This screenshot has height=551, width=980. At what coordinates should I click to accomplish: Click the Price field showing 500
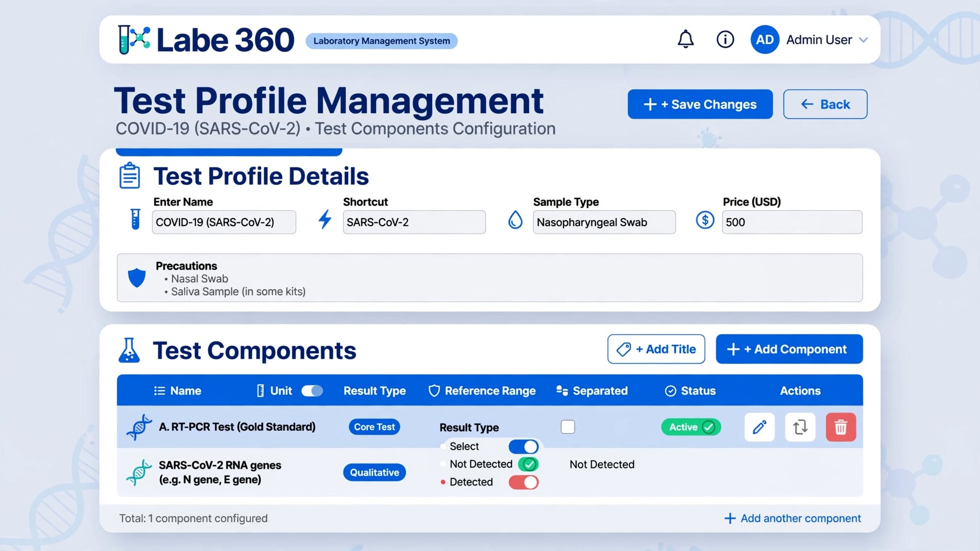[792, 222]
